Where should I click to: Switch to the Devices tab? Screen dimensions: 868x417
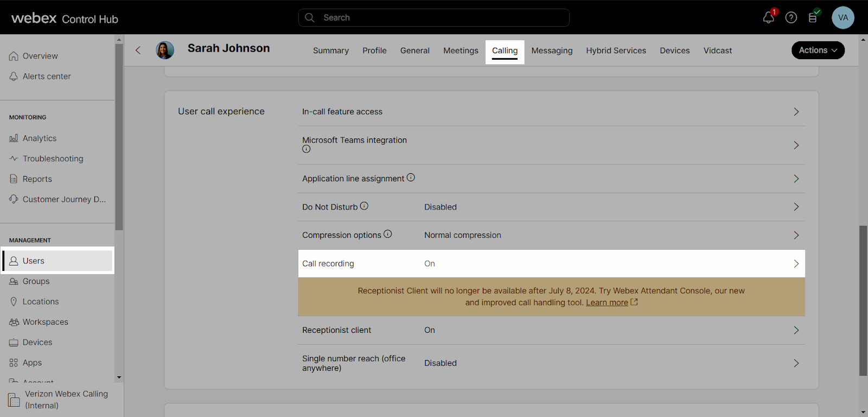tap(675, 50)
